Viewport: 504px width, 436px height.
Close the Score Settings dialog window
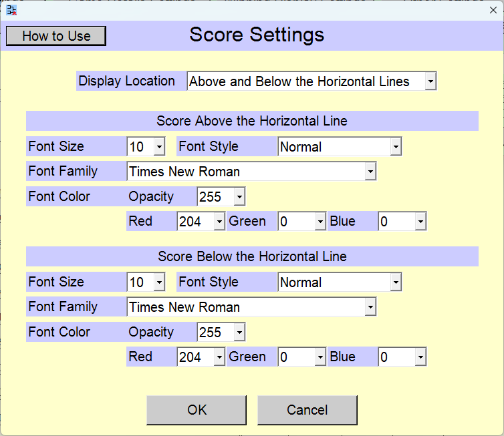coord(493,10)
